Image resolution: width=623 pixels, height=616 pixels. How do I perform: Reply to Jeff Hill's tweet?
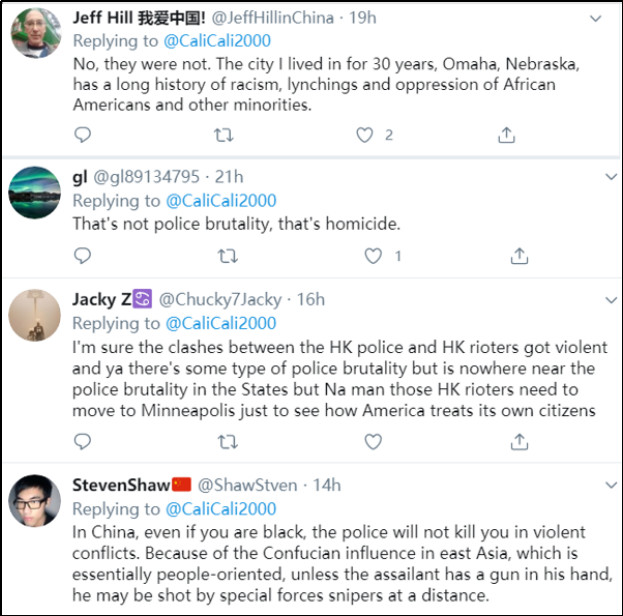coord(83,134)
